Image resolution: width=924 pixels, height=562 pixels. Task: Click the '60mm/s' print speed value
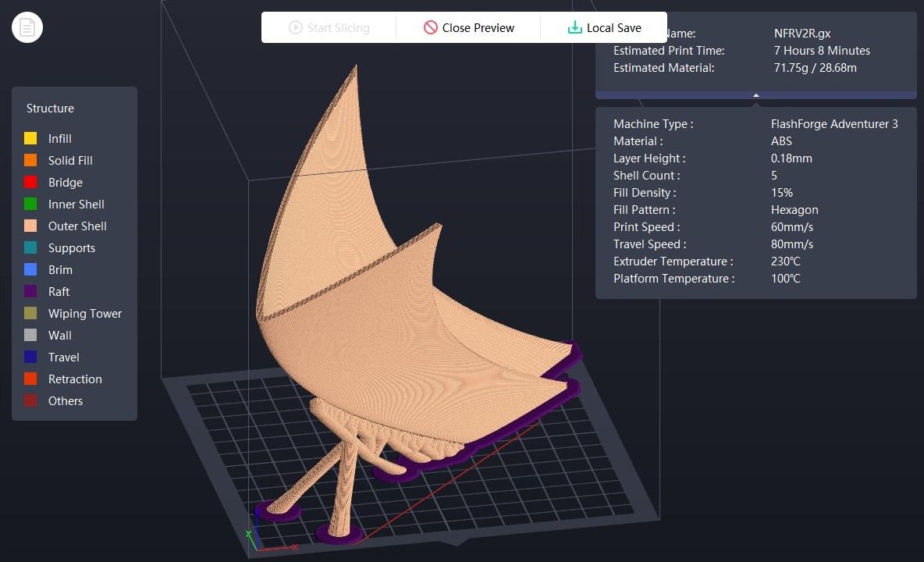click(x=792, y=226)
